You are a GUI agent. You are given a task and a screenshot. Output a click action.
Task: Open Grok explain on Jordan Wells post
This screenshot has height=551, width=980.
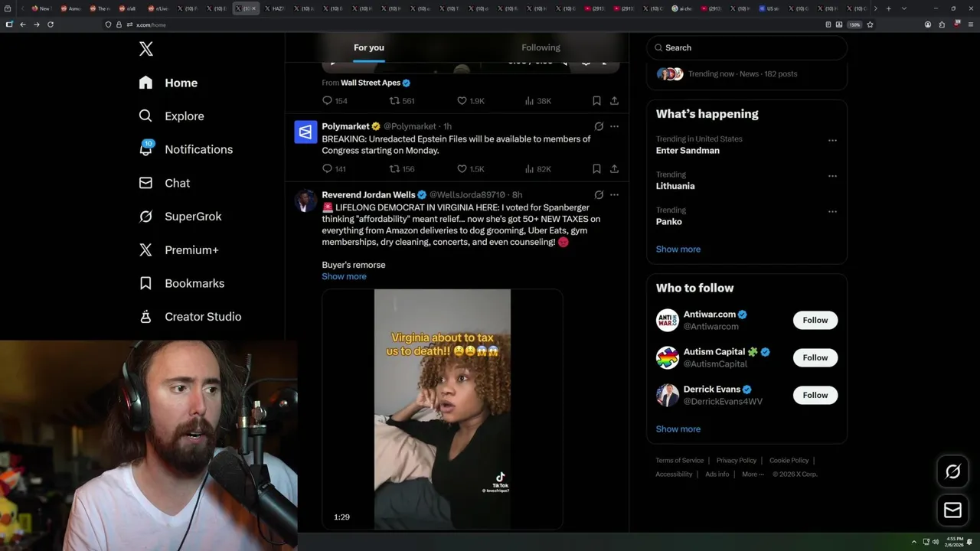pyautogui.click(x=599, y=195)
